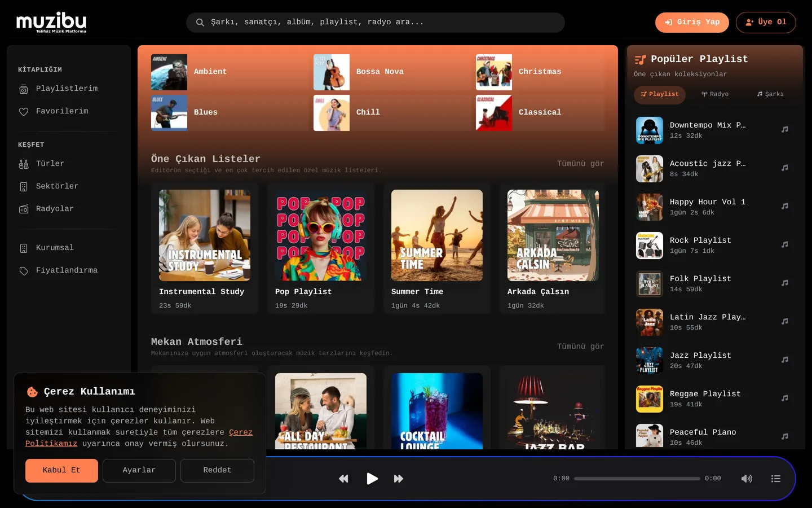
Task: Open Playlistlerim in the sidebar
Action: [x=69, y=89]
